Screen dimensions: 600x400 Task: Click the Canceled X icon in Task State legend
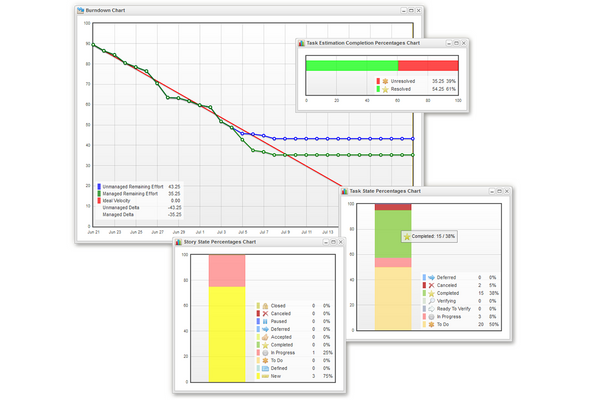tap(431, 286)
